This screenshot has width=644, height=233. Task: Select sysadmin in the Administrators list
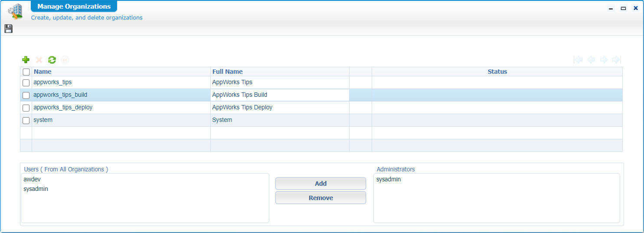[389, 179]
